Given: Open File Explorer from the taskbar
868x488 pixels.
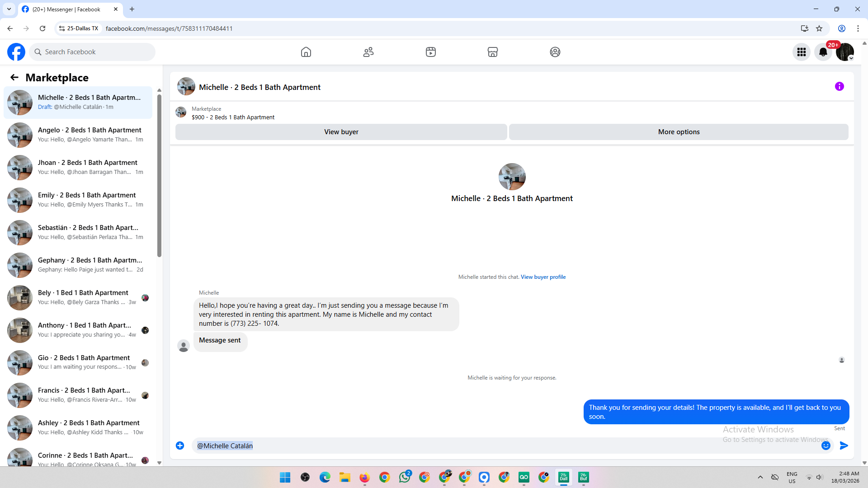Looking at the screenshot, I should tap(345, 477).
